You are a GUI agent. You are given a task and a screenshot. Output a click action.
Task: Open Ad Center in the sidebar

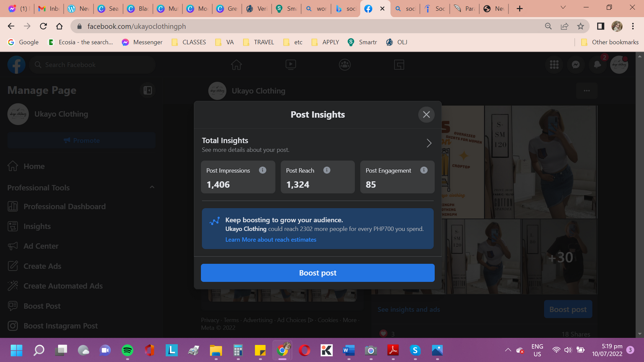(x=81, y=246)
